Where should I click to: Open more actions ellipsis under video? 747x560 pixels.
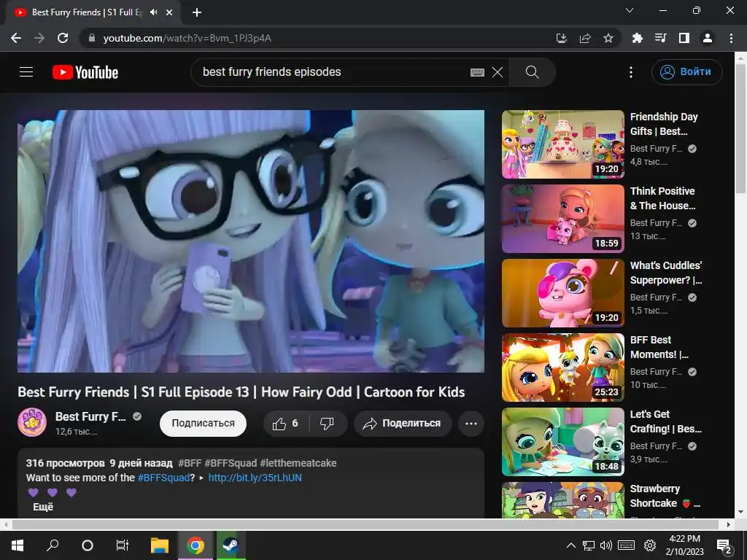coord(471,424)
